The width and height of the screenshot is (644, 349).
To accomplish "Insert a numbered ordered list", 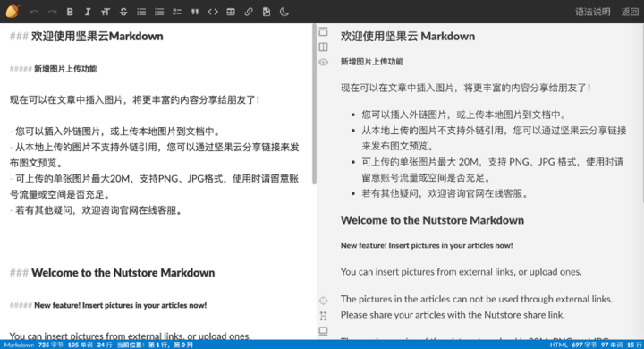I will pyautogui.click(x=159, y=12).
